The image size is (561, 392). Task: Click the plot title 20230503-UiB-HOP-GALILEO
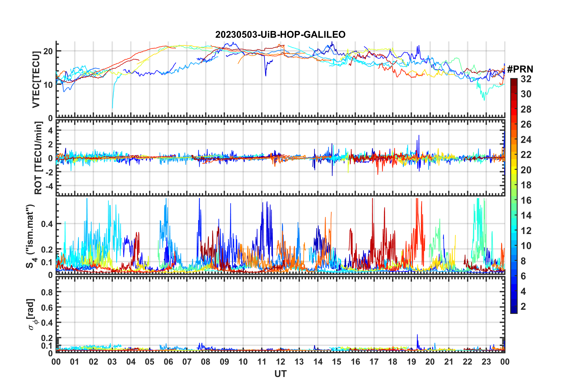280,35
